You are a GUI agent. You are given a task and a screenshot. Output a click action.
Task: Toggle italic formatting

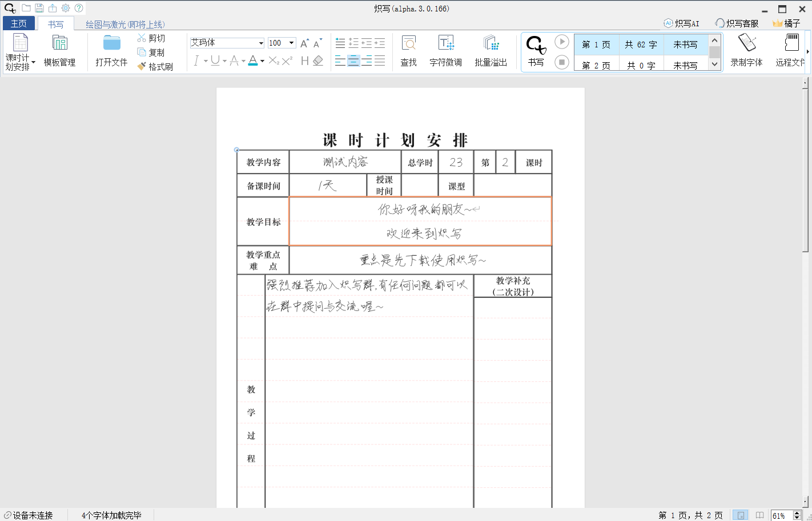coord(196,60)
